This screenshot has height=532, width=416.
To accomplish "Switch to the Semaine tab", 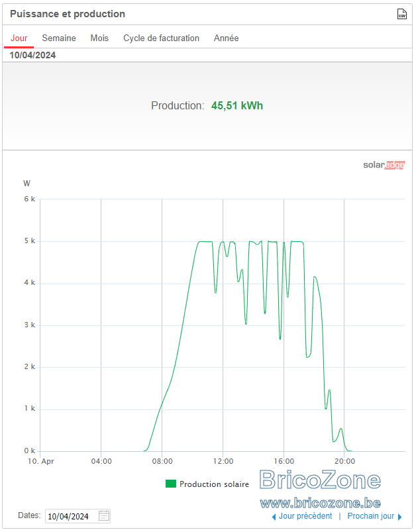I will pos(59,38).
